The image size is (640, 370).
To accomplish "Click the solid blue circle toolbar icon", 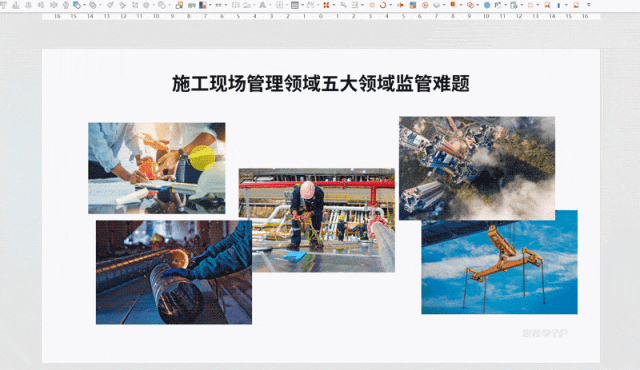I will pos(487,5).
